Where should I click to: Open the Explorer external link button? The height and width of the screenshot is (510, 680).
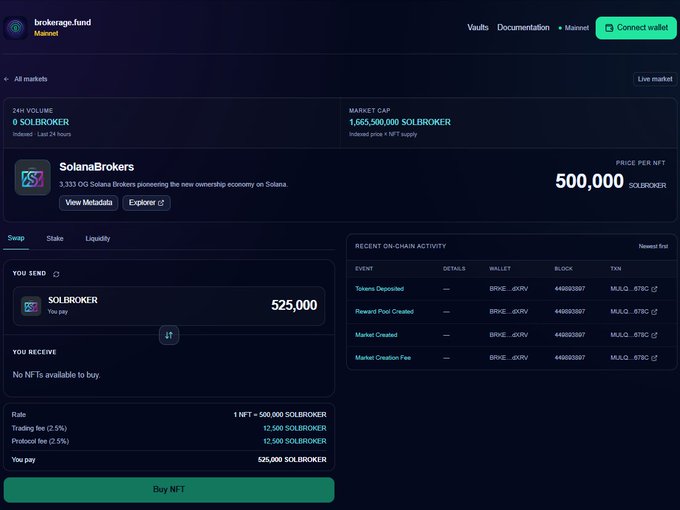pyautogui.click(x=146, y=203)
